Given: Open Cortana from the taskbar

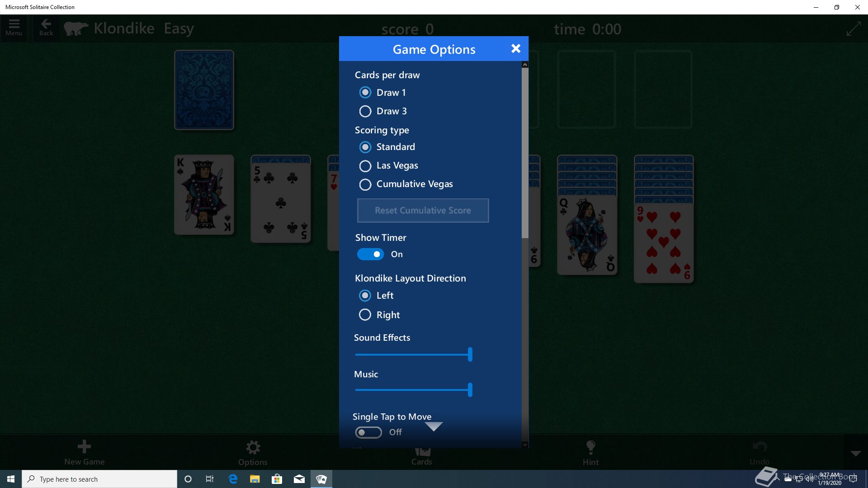Looking at the screenshot, I should 188,479.
